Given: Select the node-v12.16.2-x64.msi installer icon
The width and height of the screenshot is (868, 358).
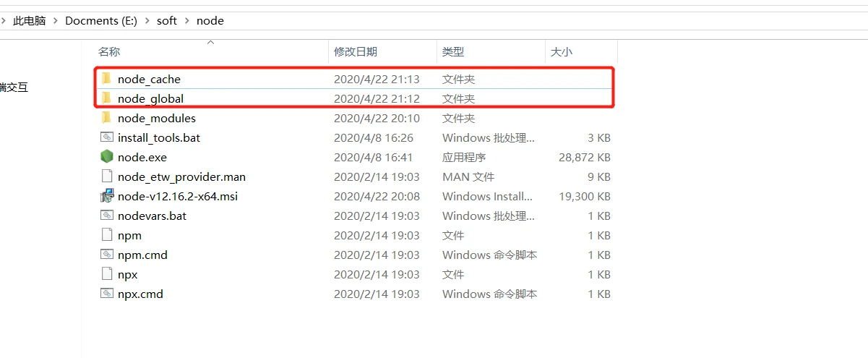Looking at the screenshot, I should pos(106,196).
